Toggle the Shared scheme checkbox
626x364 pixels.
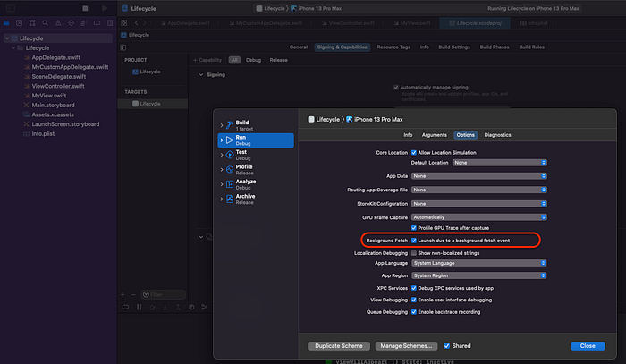447,345
